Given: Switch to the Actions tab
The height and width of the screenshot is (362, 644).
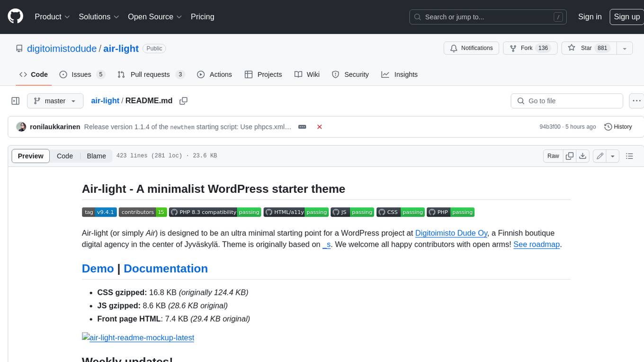Looking at the screenshot, I should [215, 74].
